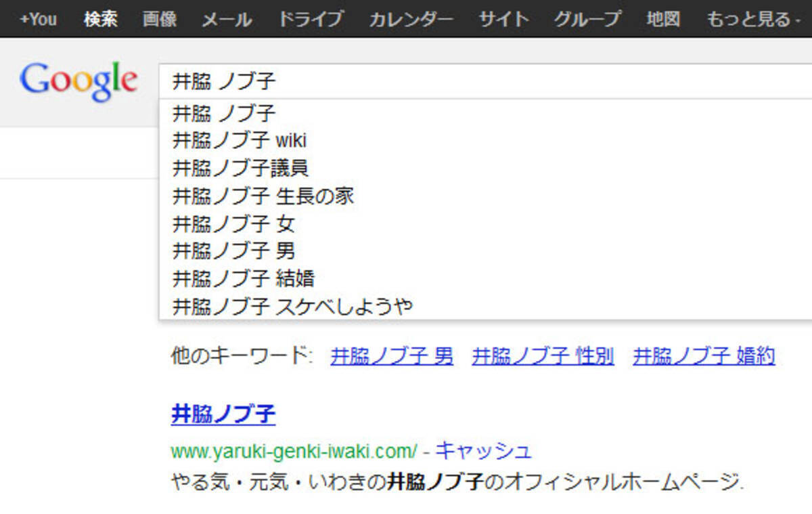Open the キャッシュ cached page link

click(x=483, y=450)
